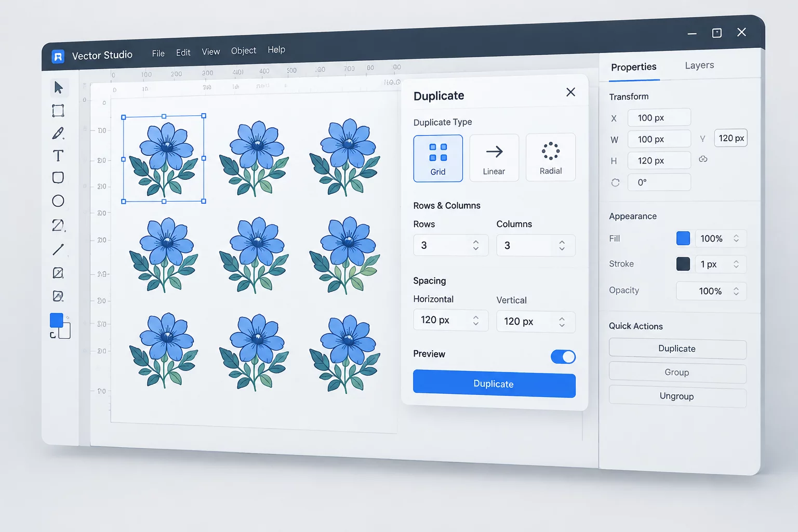Click the toolbar white background color swatch

[65, 331]
